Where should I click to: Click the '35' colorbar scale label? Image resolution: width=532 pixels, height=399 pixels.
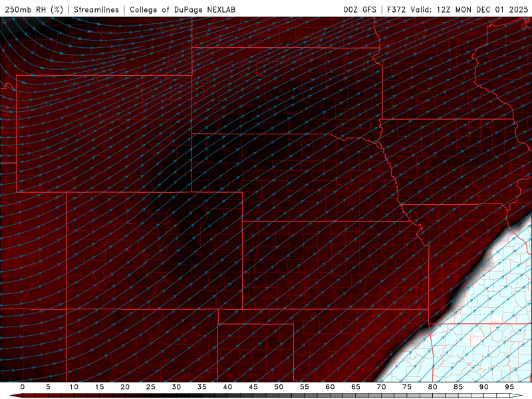[201, 387]
